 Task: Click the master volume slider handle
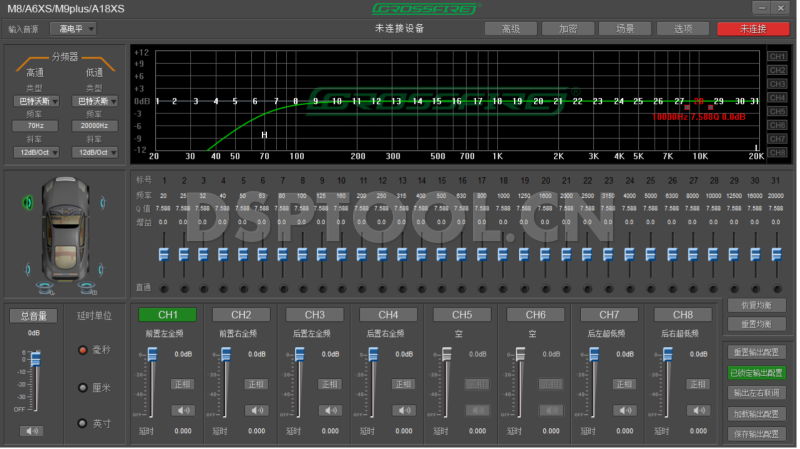tap(35, 358)
